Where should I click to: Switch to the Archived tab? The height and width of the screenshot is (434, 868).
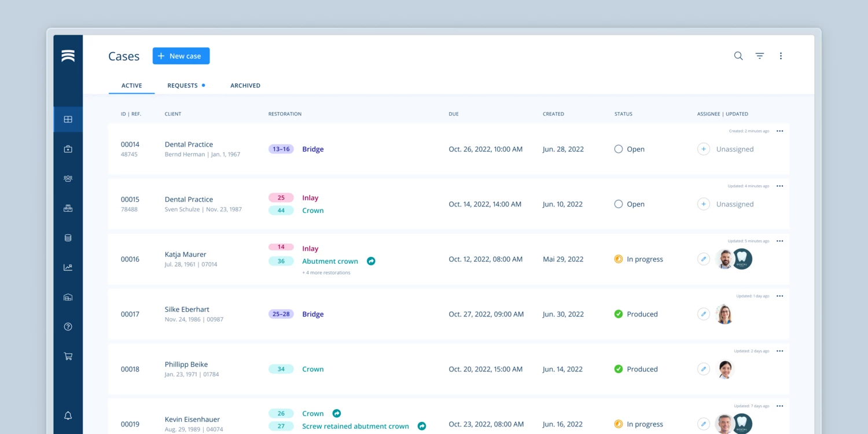[245, 86]
